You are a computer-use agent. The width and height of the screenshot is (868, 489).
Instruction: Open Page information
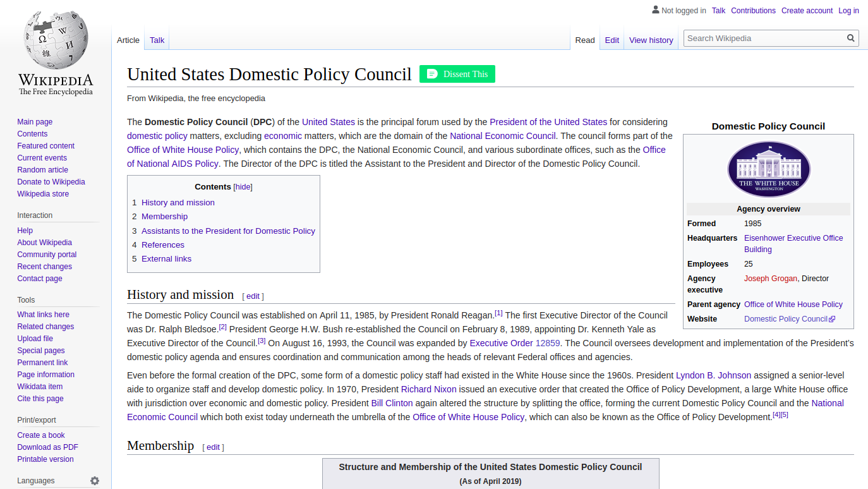coord(45,375)
